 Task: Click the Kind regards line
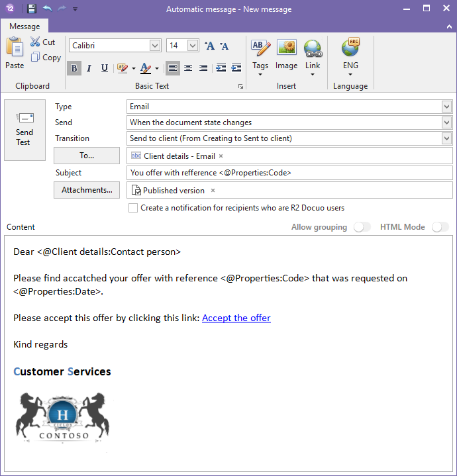click(40, 344)
